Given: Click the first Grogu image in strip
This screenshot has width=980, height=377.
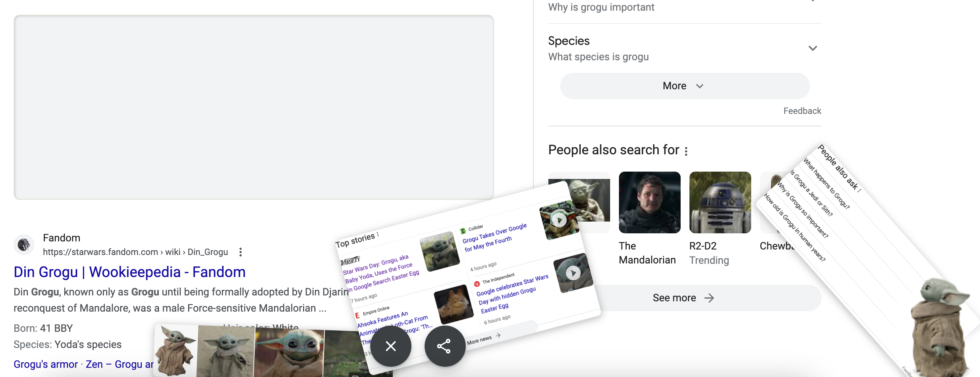Looking at the screenshot, I should pyautogui.click(x=175, y=351).
